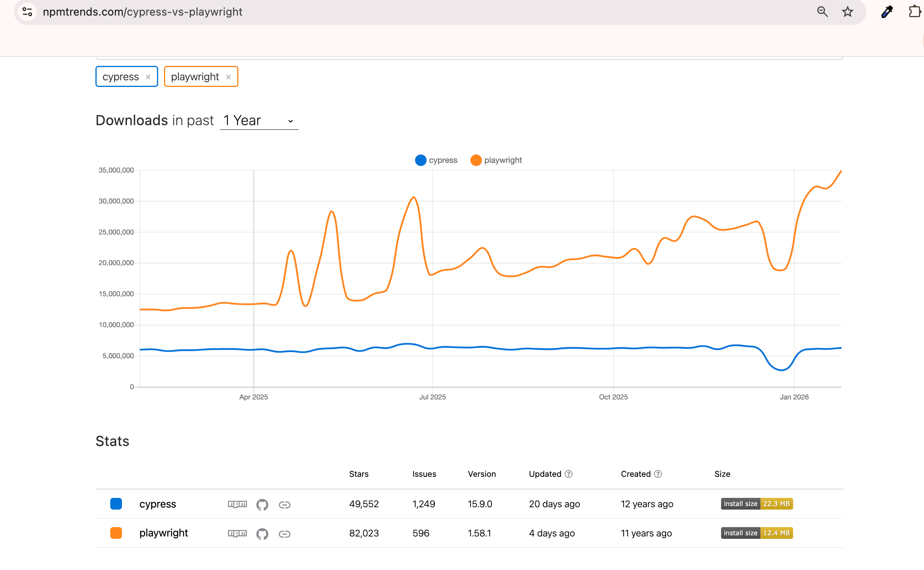Remove playwright package tag
924x570 pixels.
click(x=229, y=77)
